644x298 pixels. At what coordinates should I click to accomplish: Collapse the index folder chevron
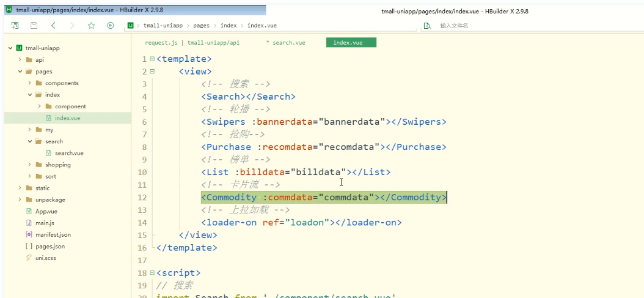pyautogui.click(x=29, y=95)
